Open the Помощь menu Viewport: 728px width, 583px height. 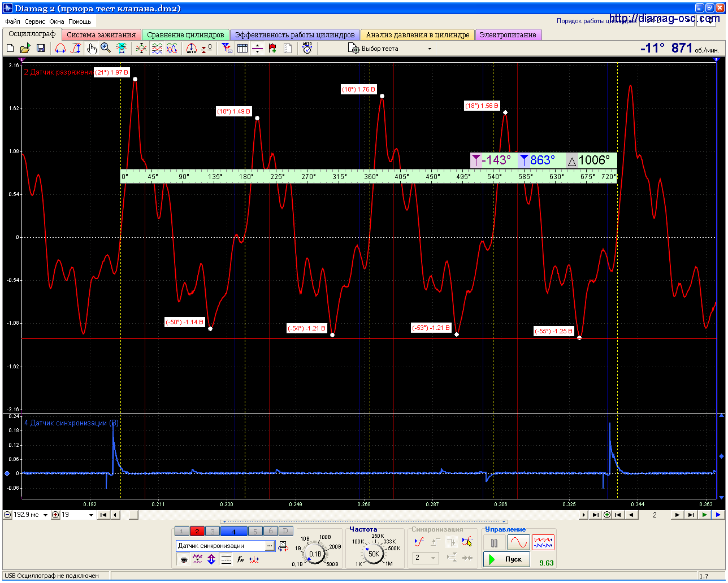[x=80, y=21]
